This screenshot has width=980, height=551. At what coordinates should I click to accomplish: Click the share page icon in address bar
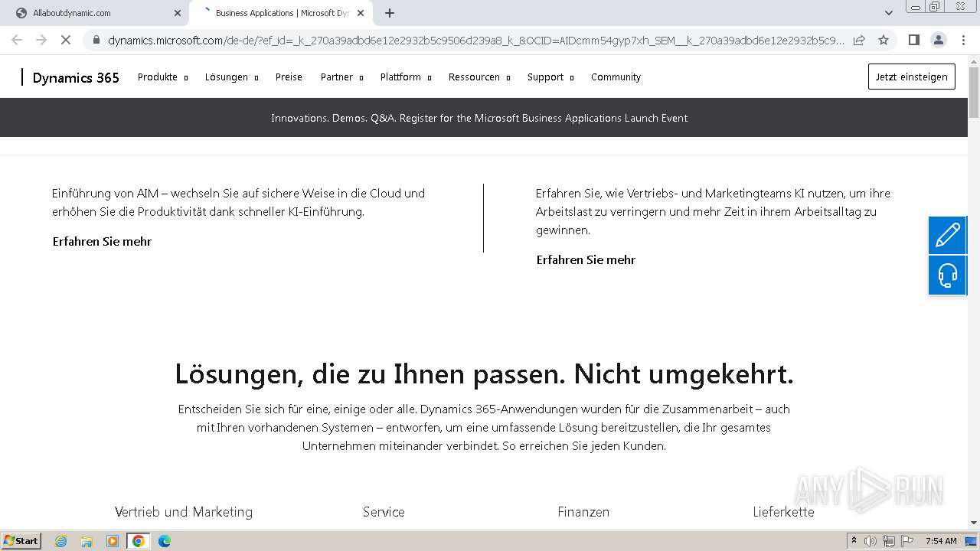859,40
